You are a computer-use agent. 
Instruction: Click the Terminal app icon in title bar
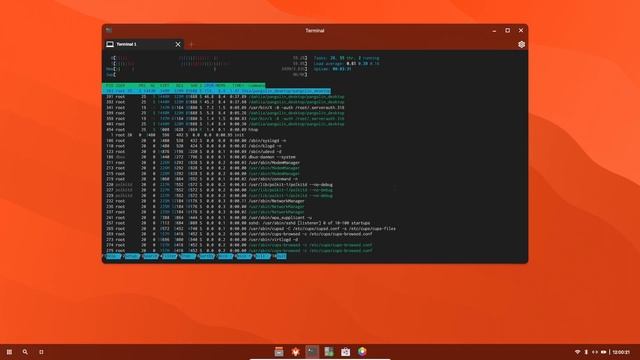[109, 30]
